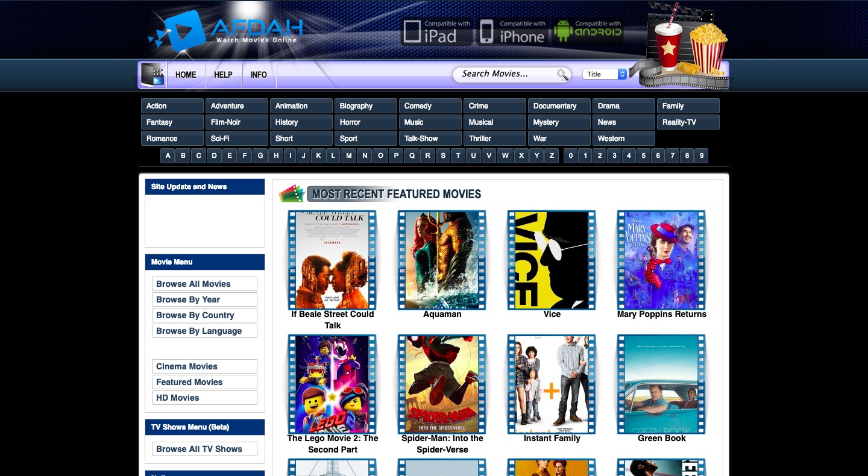Open the Mary Poppins Returns poster
868x476 pixels.
[x=661, y=260]
